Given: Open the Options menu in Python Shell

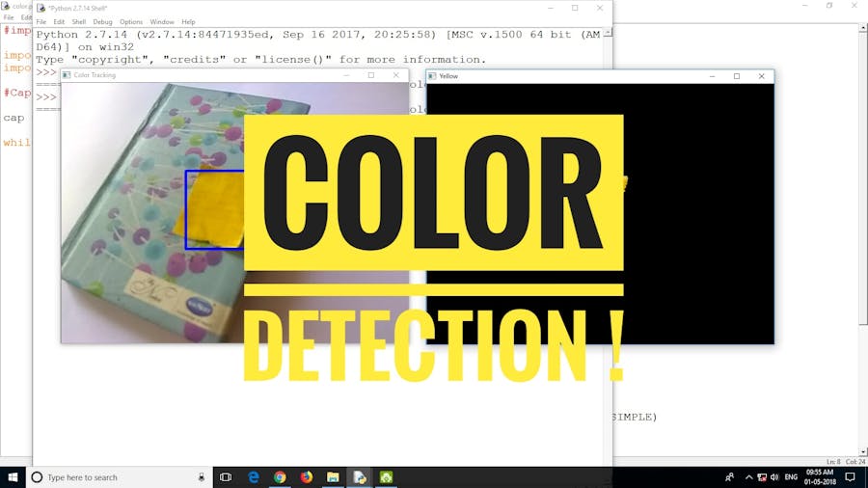Looking at the screenshot, I should (131, 22).
